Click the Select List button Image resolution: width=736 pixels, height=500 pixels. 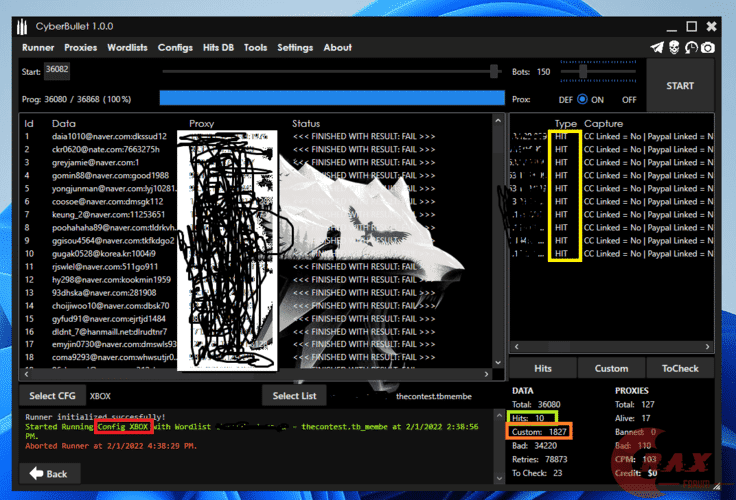294,396
